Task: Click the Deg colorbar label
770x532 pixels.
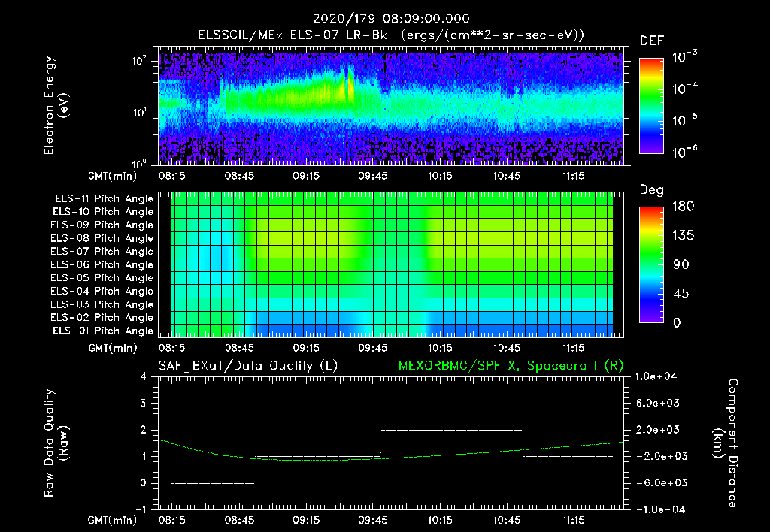Action: tap(651, 190)
